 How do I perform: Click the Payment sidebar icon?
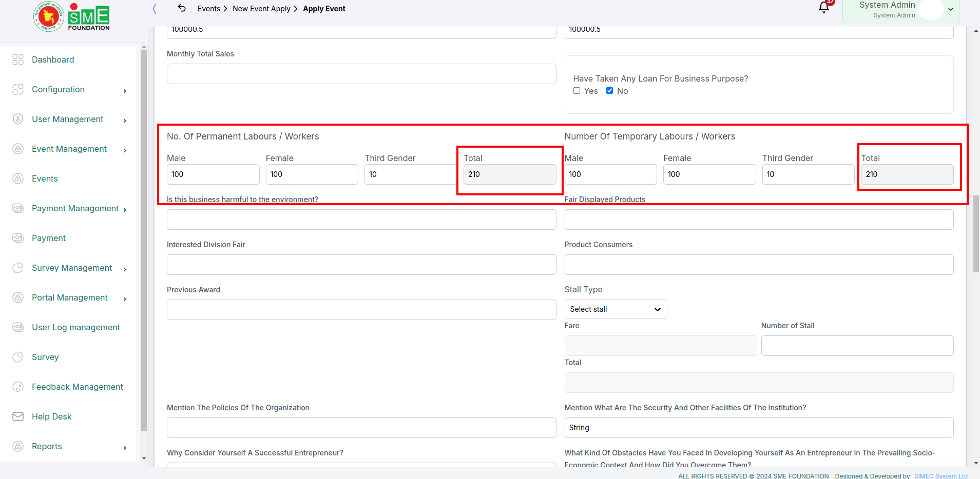[x=18, y=238]
